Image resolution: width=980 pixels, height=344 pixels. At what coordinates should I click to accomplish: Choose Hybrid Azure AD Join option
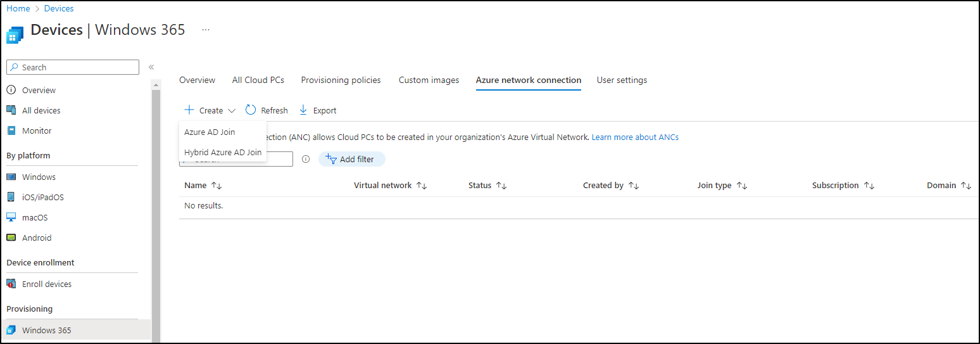point(223,152)
